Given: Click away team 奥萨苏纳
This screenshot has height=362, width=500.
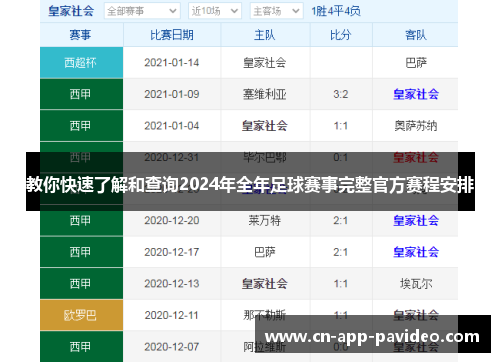Looking at the screenshot, I should point(416,126).
